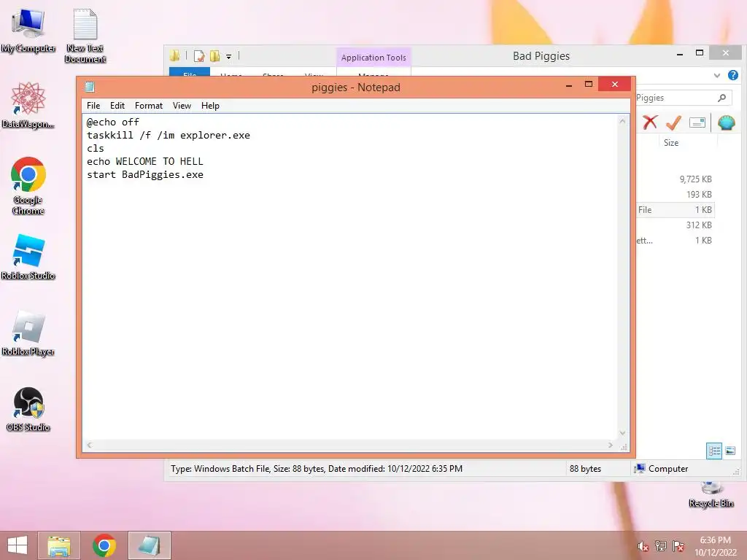Click the taskbar clock showing 6:36 PM
The image size is (747, 560).
pyautogui.click(x=715, y=546)
